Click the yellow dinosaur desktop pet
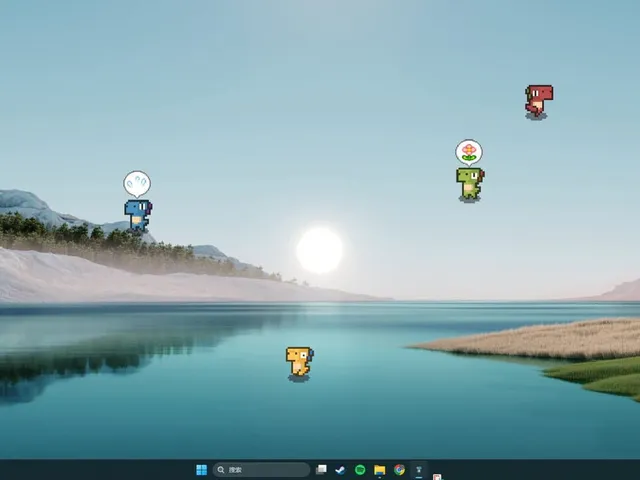The width and height of the screenshot is (640, 480). (x=300, y=362)
